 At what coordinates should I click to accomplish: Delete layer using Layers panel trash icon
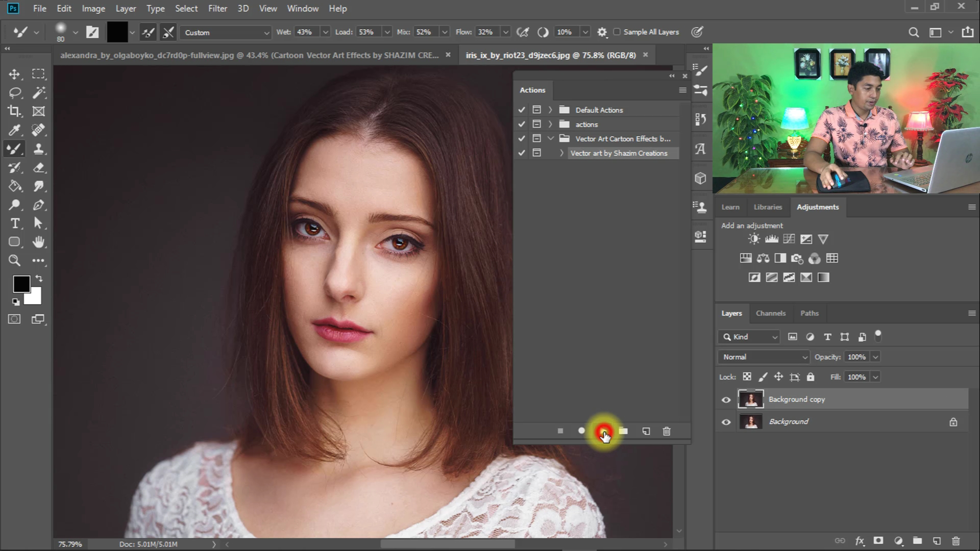pos(956,541)
